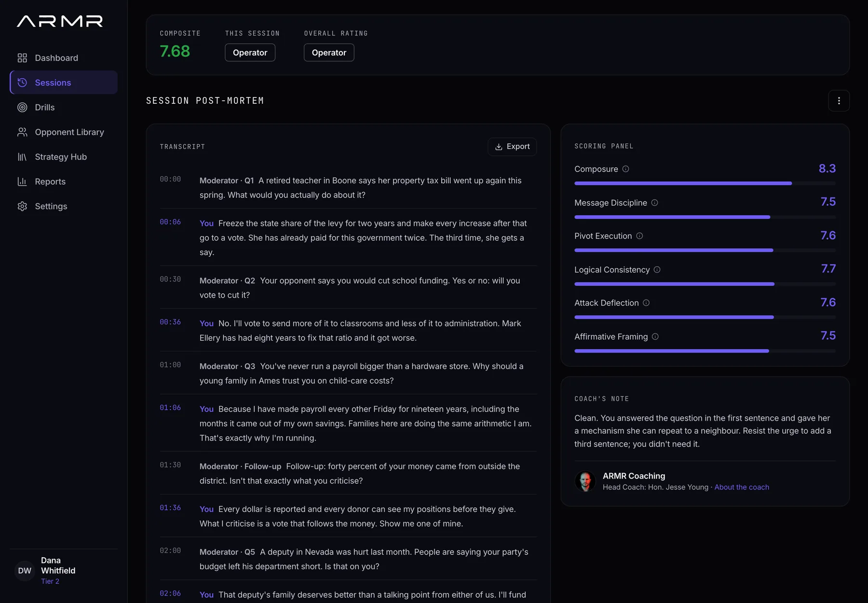Show info for Logical Consistency score
This screenshot has width=868, height=603.
(657, 270)
